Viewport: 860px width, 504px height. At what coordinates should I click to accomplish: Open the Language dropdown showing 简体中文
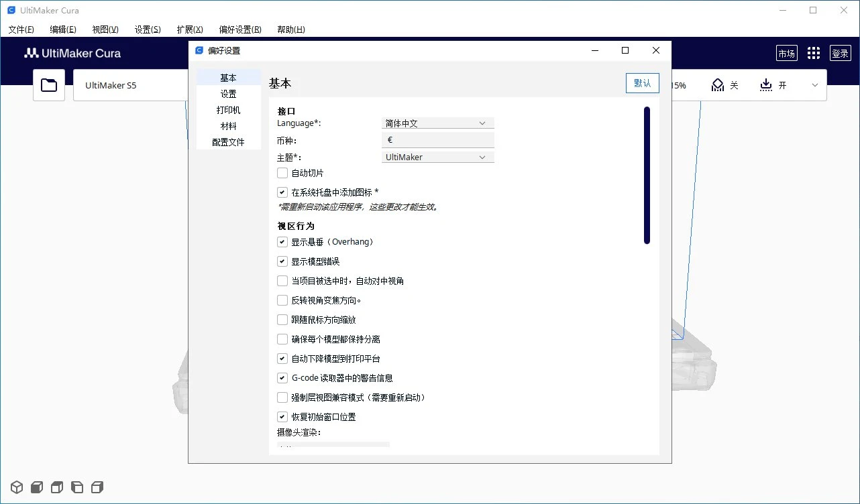[x=437, y=123]
